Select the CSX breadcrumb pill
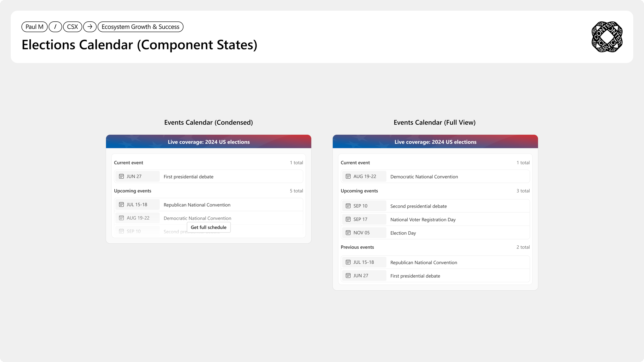This screenshot has height=362, width=644. [72, 27]
